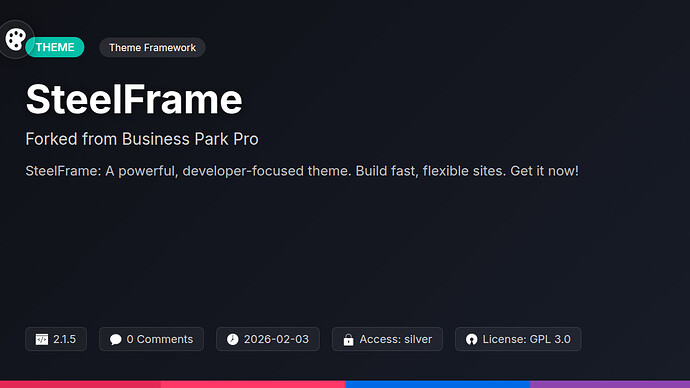Click the speech bubble comments icon

(x=115, y=339)
